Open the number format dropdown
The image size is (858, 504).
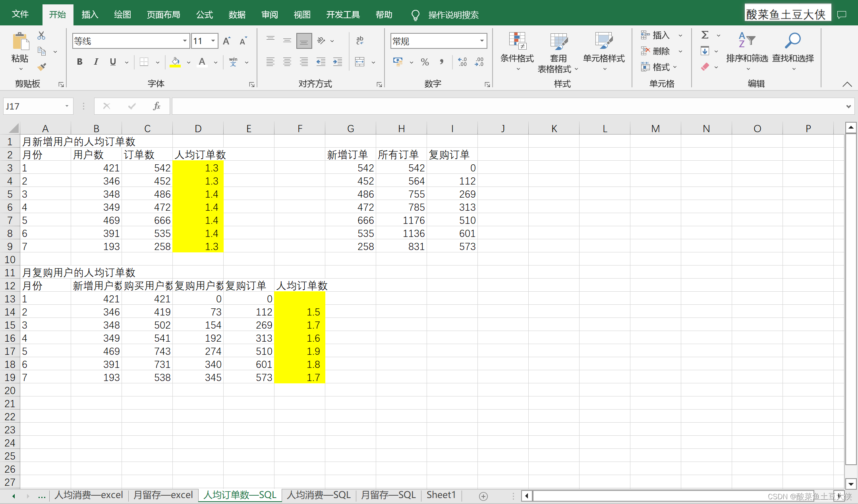[x=481, y=41]
